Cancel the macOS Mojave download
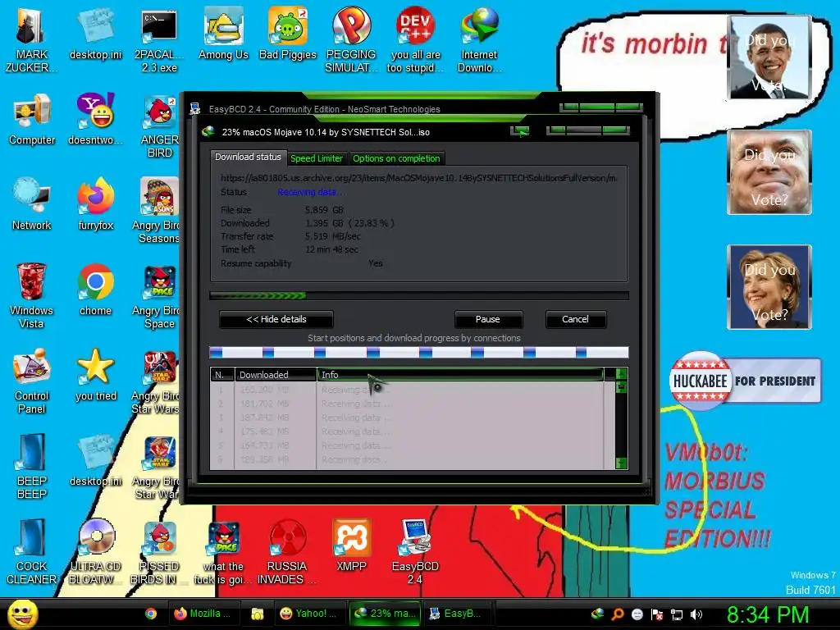The height and width of the screenshot is (630, 840). (x=575, y=319)
